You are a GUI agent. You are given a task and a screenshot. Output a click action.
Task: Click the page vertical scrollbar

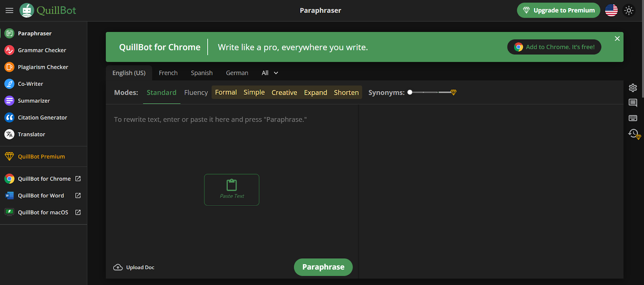click(643, 48)
